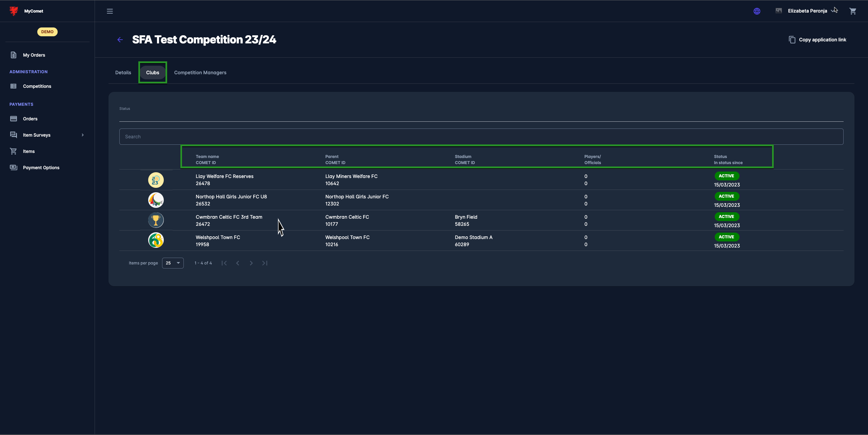This screenshot has width=868, height=435.
Task: Expand the Item Surveys submenu
Action: (82, 135)
